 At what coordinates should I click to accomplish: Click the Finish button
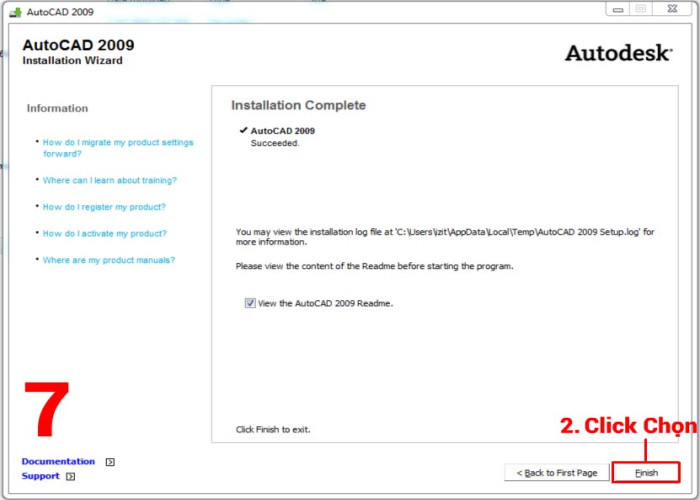pyautogui.click(x=646, y=472)
